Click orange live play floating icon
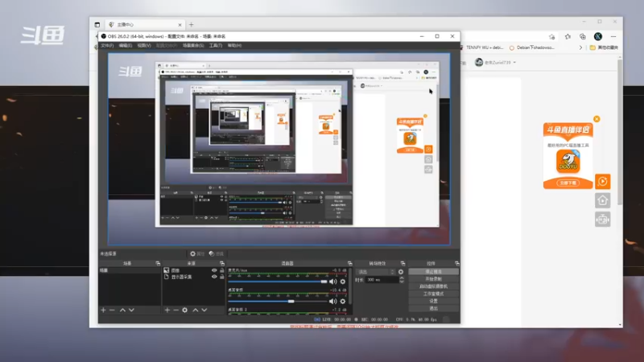 pyautogui.click(x=602, y=182)
